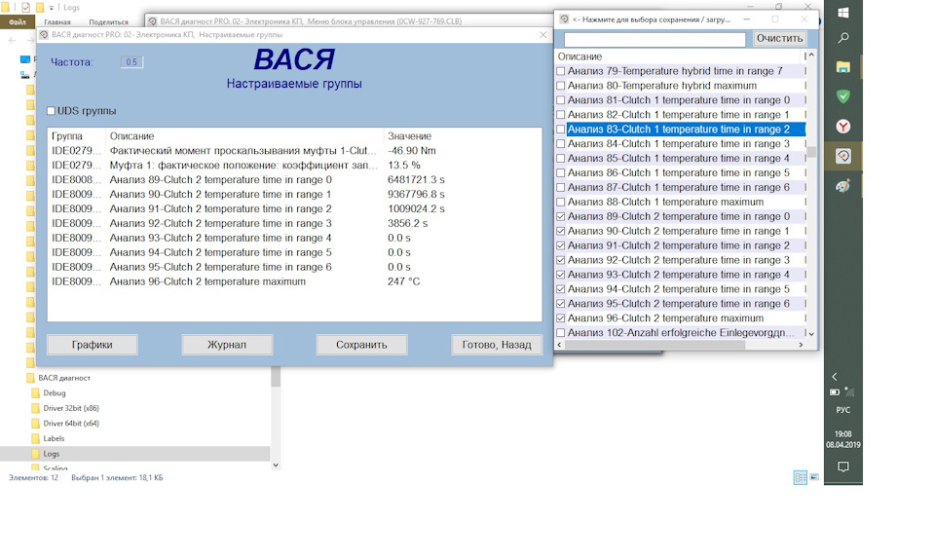Image resolution: width=935 pixels, height=560 pixels.
Task: Open File Explorer taskbar icon
Action: click(x=843, y=67)
